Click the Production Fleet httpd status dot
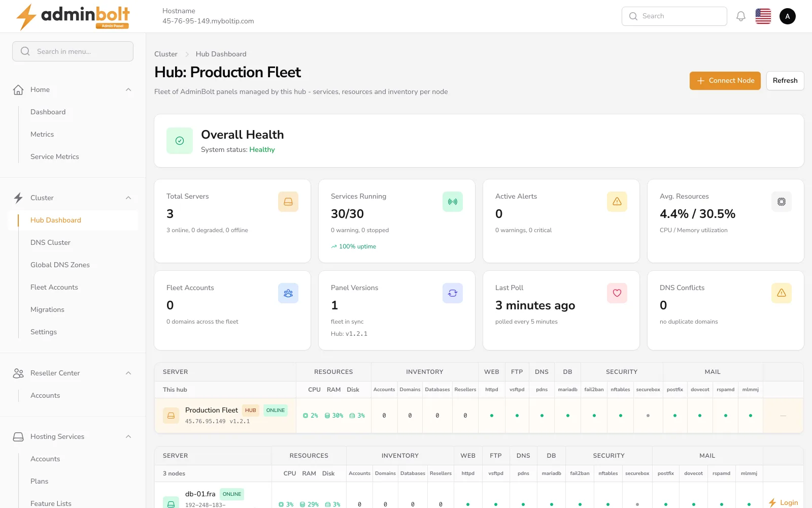 coord(491,416)
